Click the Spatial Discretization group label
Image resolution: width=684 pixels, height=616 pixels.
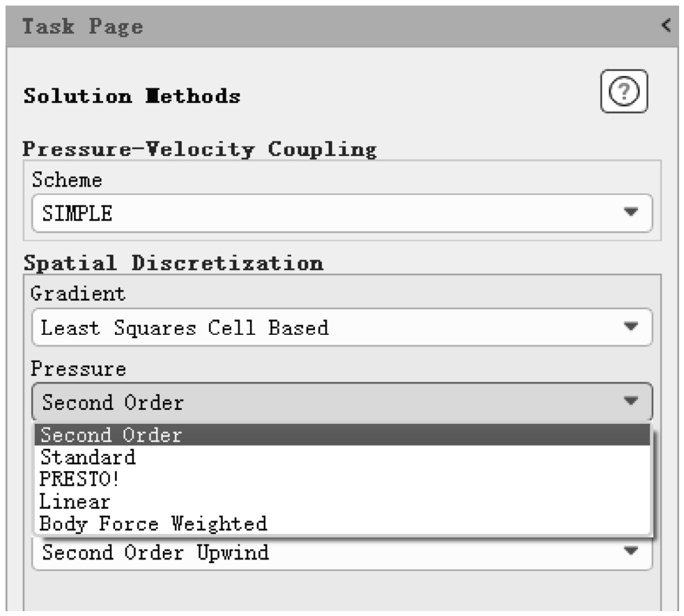(x=173, y=264)
